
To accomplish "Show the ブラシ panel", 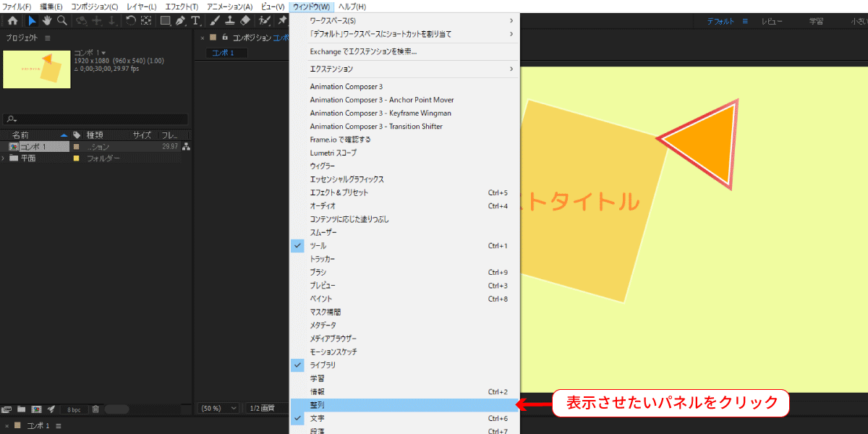I will pyautogui.click(x=404, y=273).
